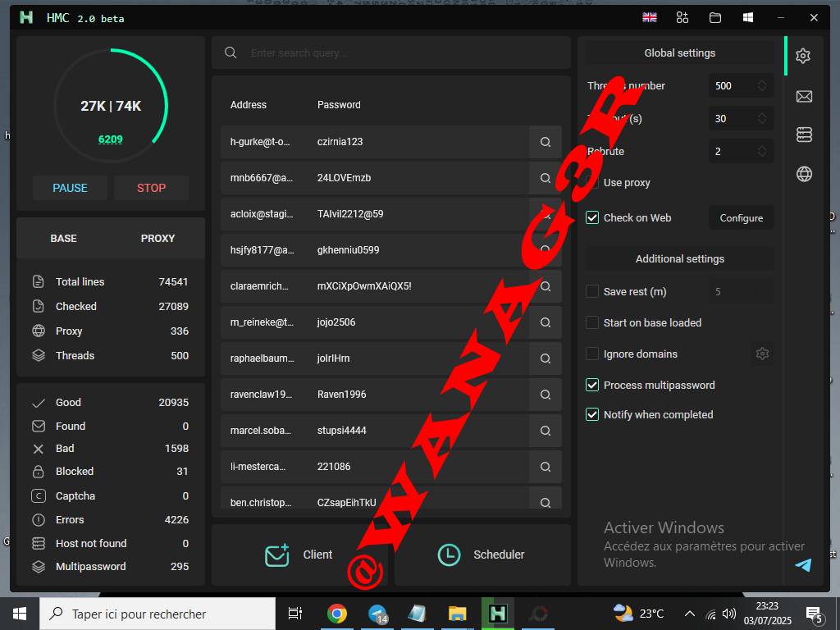This screenshot has height=630, width=840.
Task: Click the HMC logo in the title bar
Action: pos(26,18)
